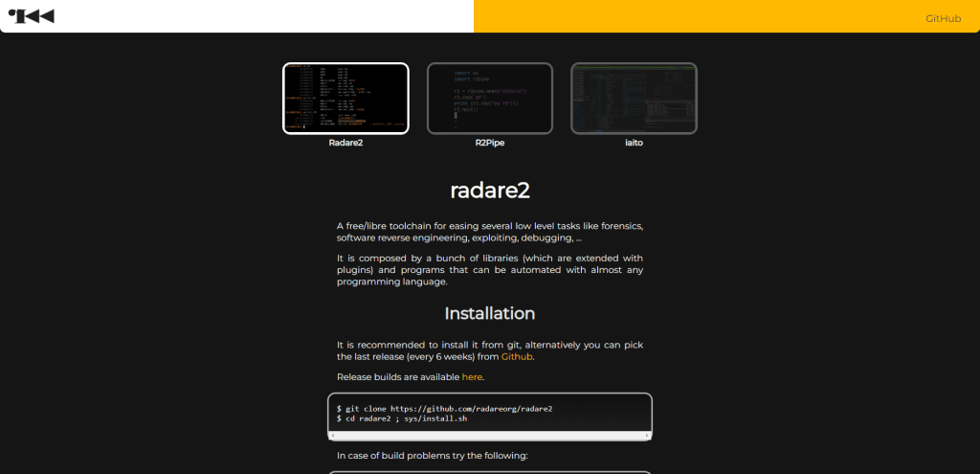980x474 pixels.
Task: Click the 'In case of build problems try the following:' text
Action: point(433,456)
